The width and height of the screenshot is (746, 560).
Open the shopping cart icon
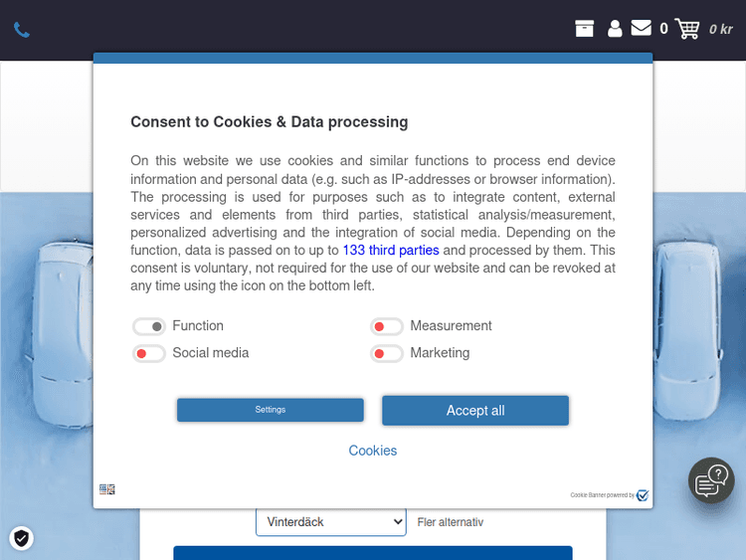click(687, 29)
